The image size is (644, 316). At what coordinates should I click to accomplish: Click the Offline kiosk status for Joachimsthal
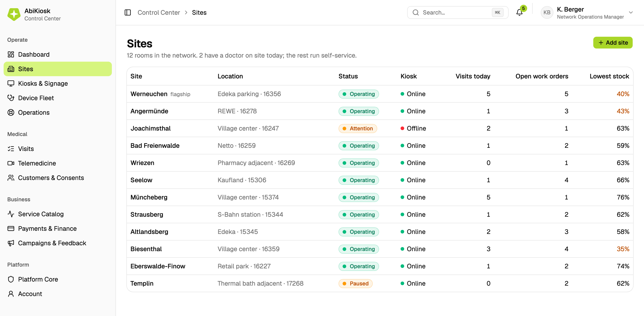(x=413, y=128)
